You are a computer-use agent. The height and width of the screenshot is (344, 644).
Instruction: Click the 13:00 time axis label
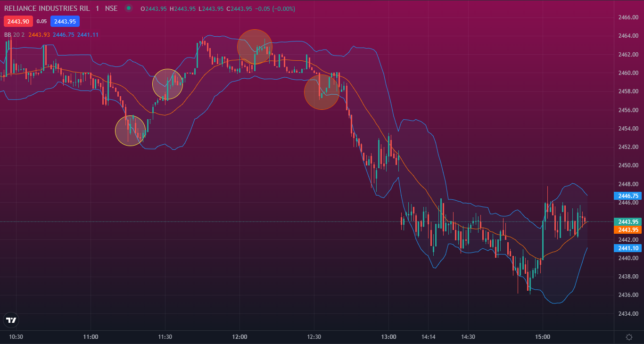388,337
